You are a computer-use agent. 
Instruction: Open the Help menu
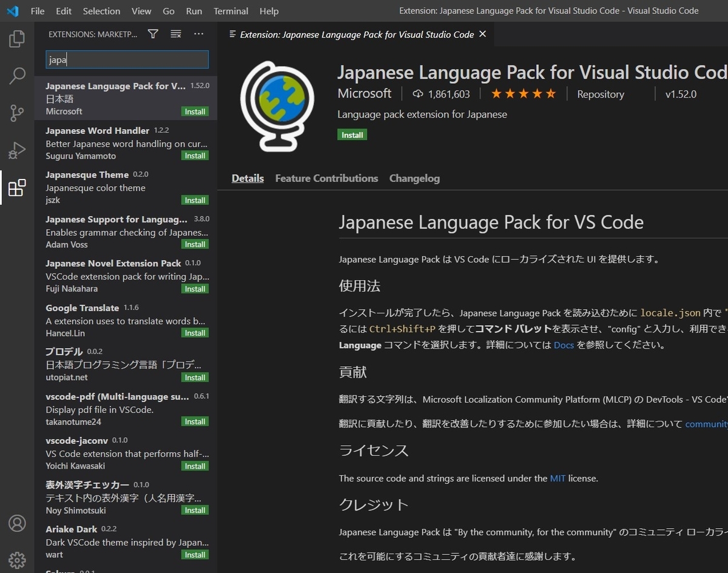pos(269,11)
